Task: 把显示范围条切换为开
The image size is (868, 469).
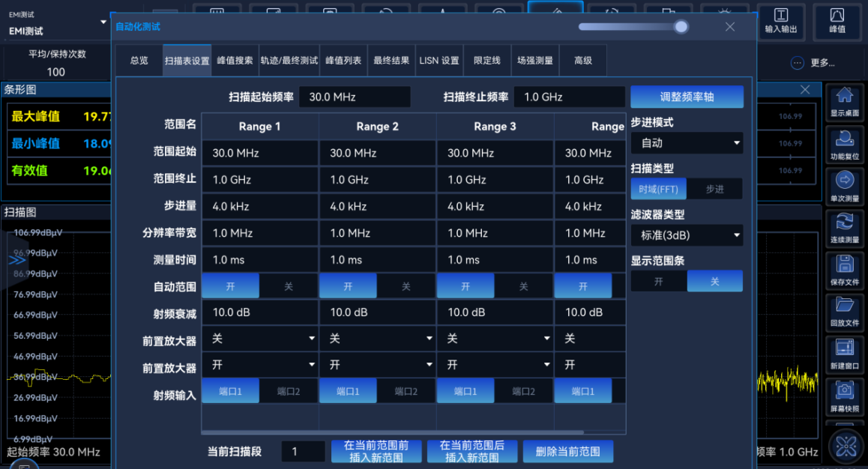Action: tap(659, 282)
